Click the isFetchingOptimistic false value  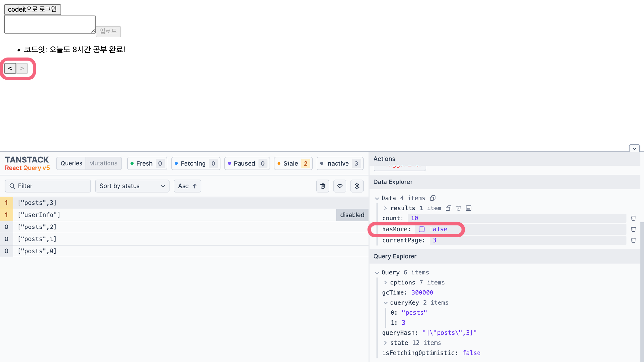471,353
